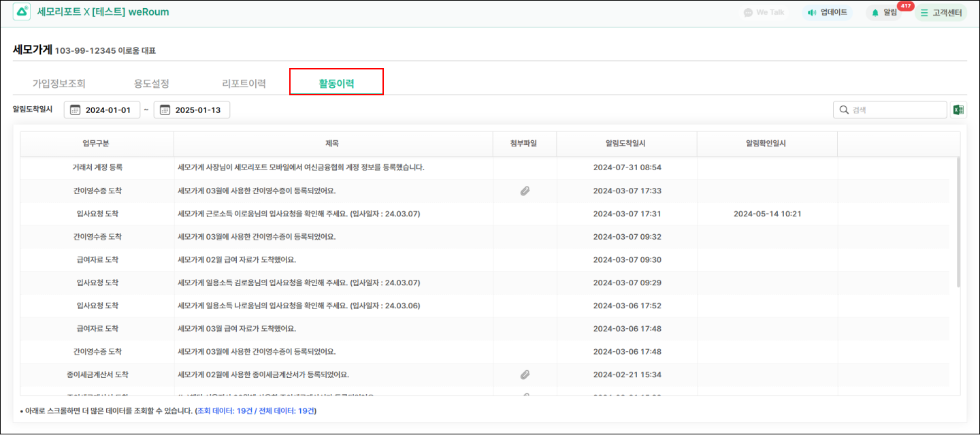Click the 업무구분 column header

(96, 144)
